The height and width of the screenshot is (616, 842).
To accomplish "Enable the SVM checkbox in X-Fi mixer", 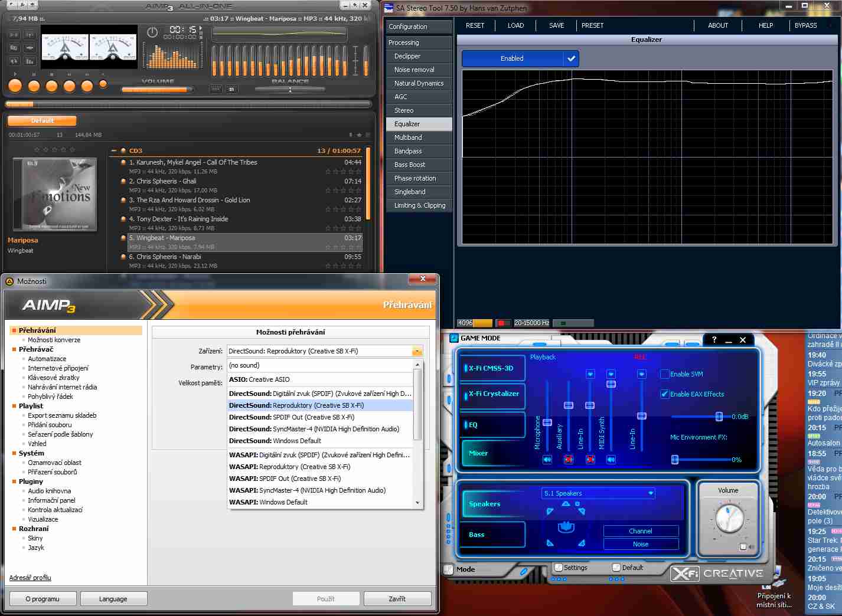I will point(665,374).
